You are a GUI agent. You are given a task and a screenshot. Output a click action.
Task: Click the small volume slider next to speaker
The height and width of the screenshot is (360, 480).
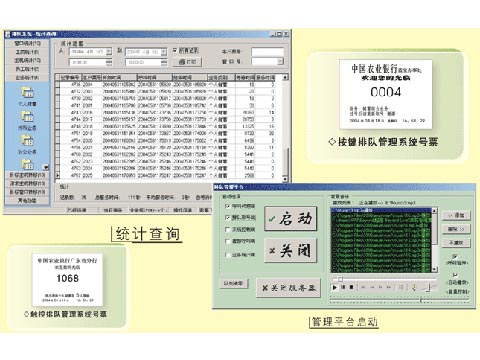pyautogui.click(x=429, y=287)
